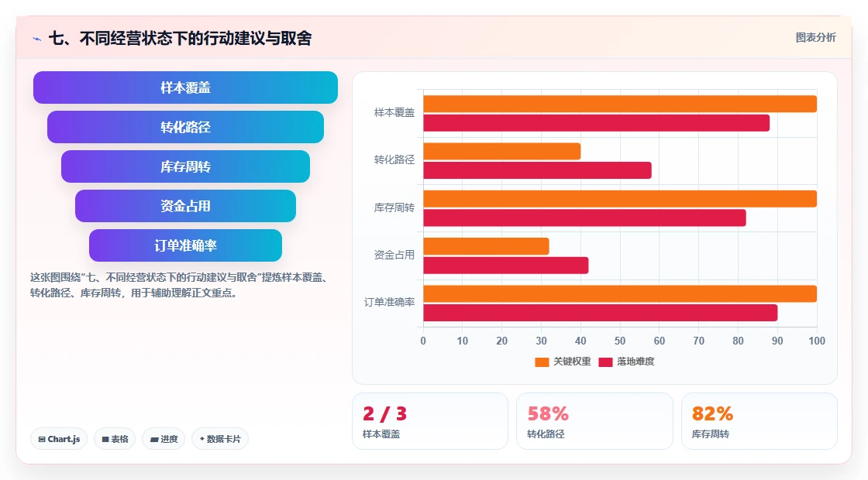Select the 样本覆盖 funnel stage
Screen dimensions: 868x480
click(185, 87)
